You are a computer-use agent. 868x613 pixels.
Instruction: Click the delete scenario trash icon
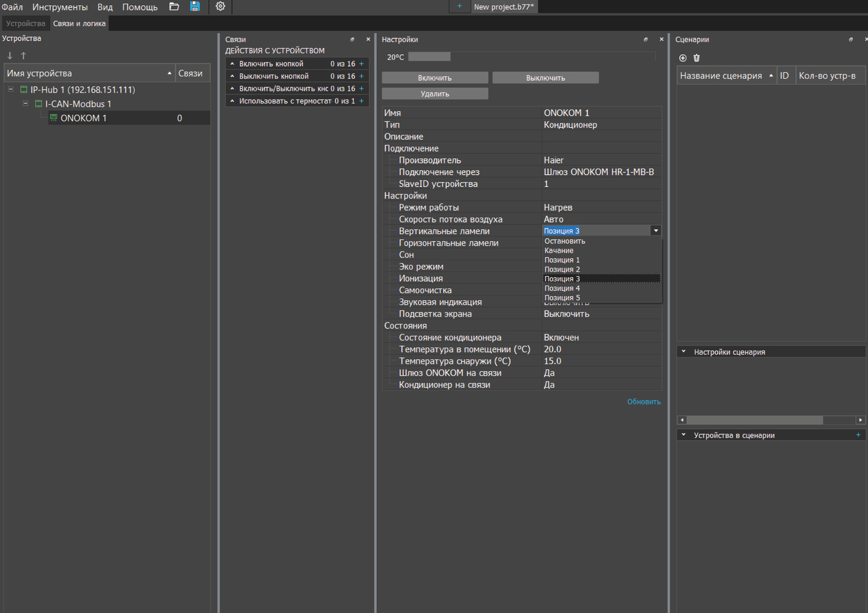point(697,58)
